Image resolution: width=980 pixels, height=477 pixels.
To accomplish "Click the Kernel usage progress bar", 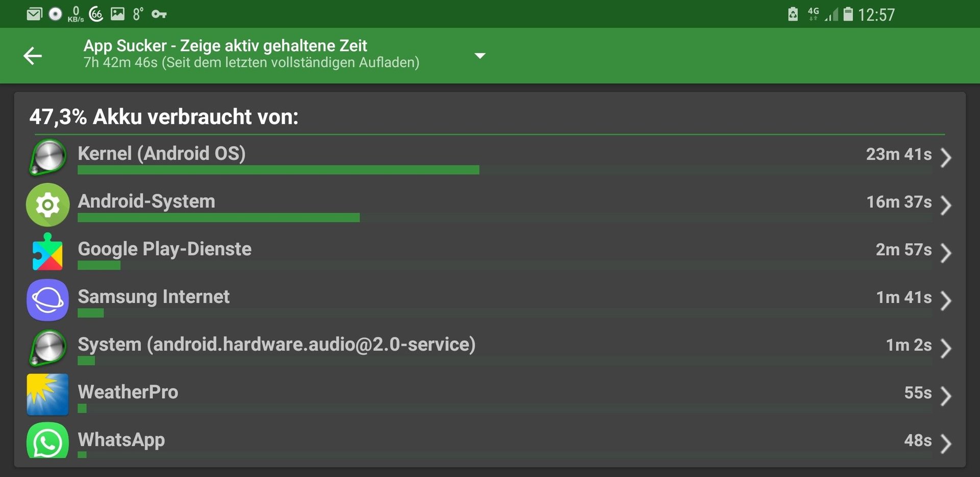I will [x=504, y=170].
